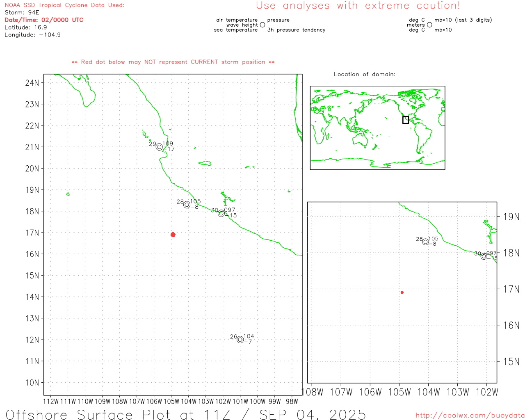Click the 'mb*10 (last 3 digits)' legend label
Screen dimensions: 525x420
tap(463, 20)
